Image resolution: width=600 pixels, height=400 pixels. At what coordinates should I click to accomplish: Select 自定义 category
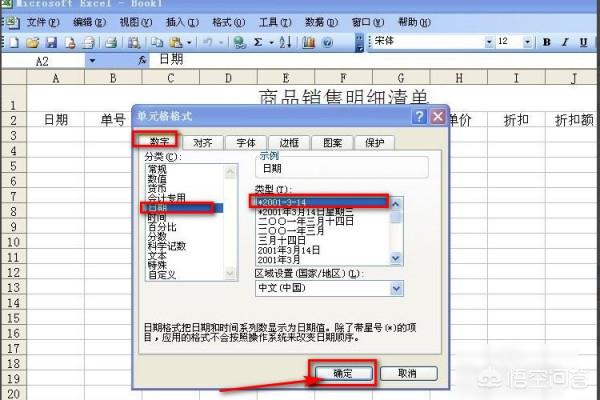(x=162, y=274)
